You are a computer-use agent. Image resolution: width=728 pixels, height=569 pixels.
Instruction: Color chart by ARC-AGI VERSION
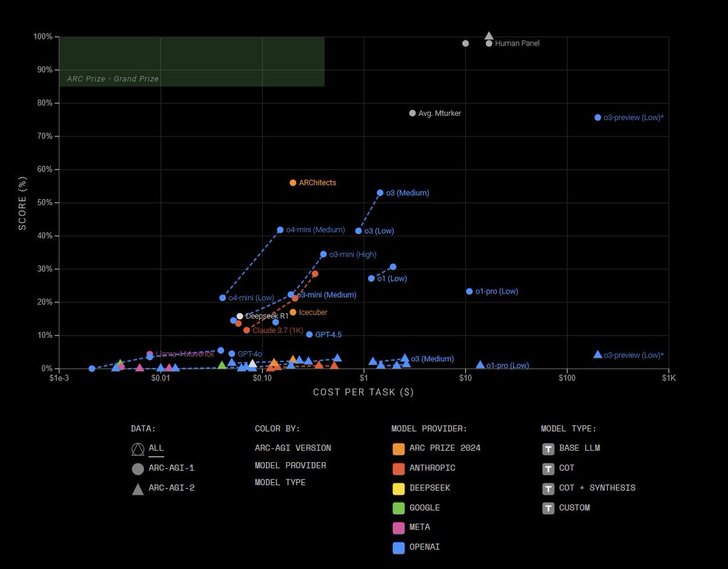(293, 448)
